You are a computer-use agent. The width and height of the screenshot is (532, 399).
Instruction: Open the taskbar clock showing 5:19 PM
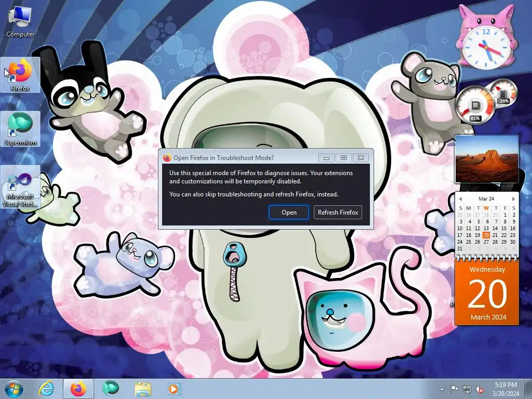click(506, 389)
